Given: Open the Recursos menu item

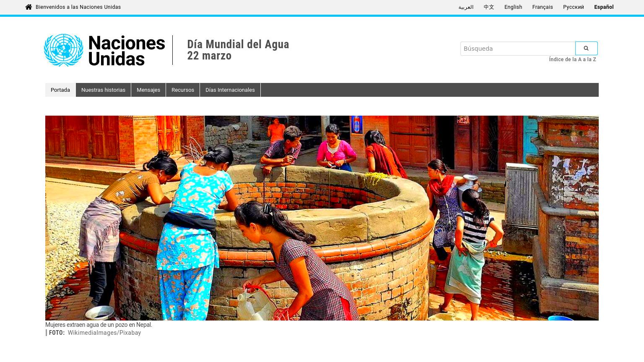Looking at the screenshot, I should [x=183, y=90].
